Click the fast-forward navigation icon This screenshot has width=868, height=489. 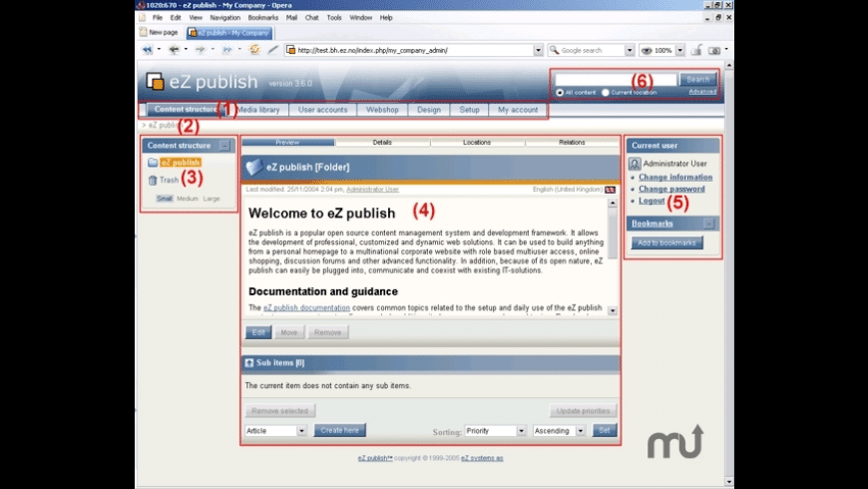(226, 50)
